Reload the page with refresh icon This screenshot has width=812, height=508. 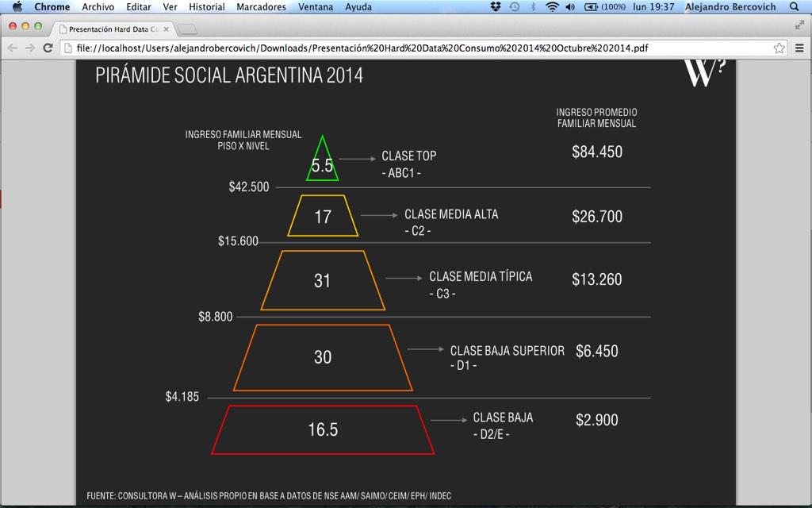[48, 48]
